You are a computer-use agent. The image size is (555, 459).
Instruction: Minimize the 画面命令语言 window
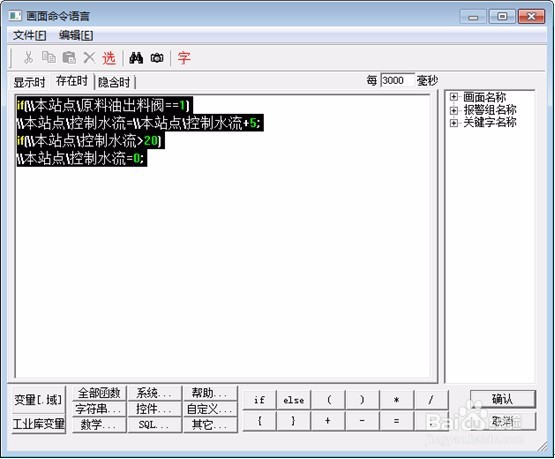point(473,16)
